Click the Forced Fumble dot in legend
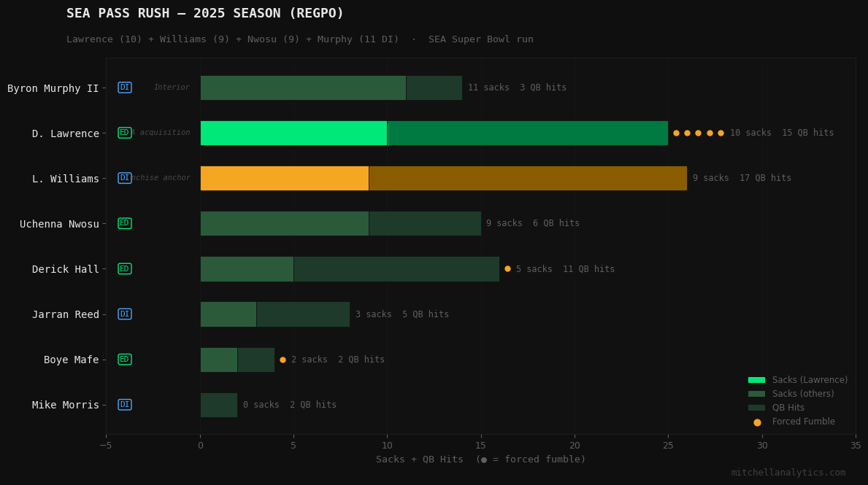Screen dimensions: 868x485 tap(757, 422)
